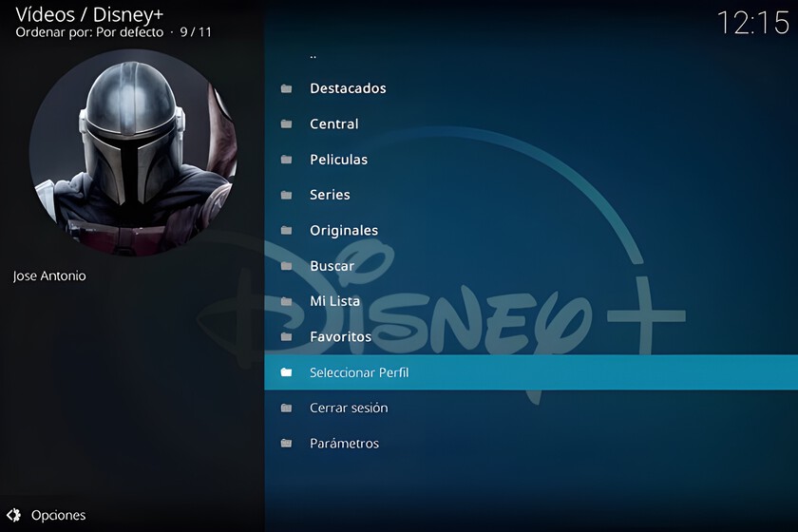Click the 'Ordenar por: Por defecto' sort label
Image resolution: width=798 pixels, height=532 pixels.
tap(89, 32)
